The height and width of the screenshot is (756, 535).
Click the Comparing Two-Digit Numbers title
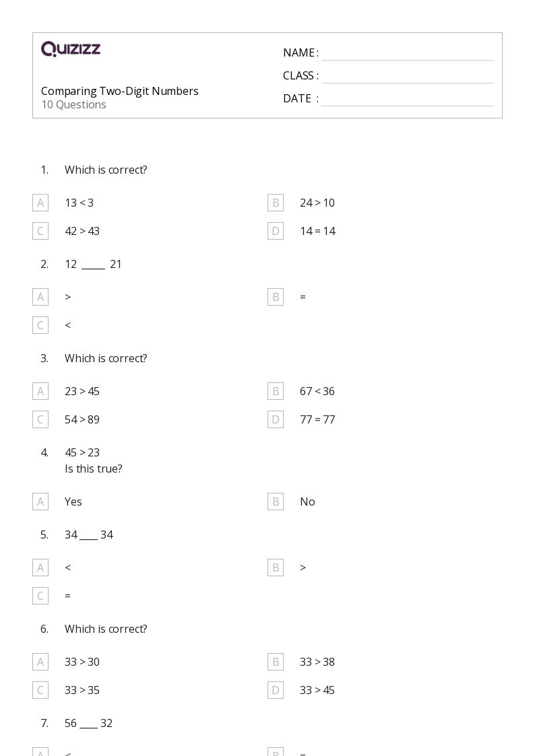(x=120, y=91)
